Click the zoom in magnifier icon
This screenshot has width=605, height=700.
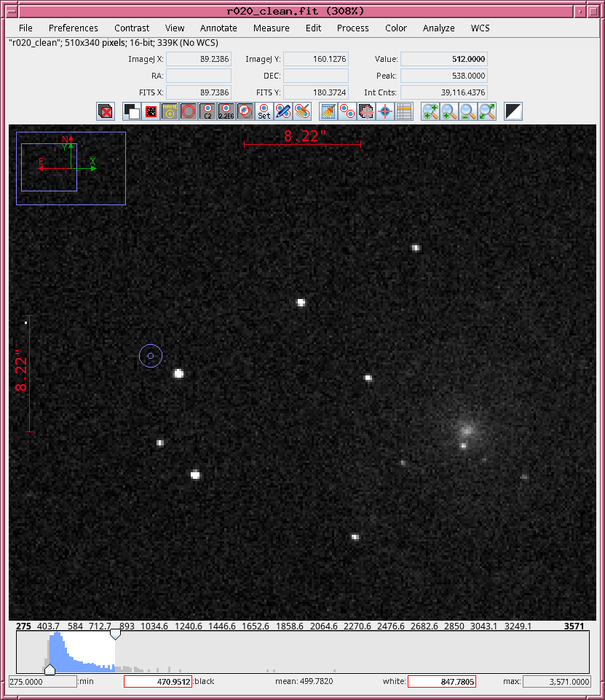tap(430, 111)
